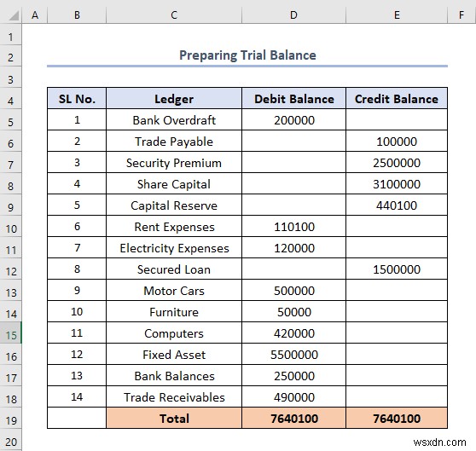Select the 'Electricity Expenses' cell

[x=174, y=248]
